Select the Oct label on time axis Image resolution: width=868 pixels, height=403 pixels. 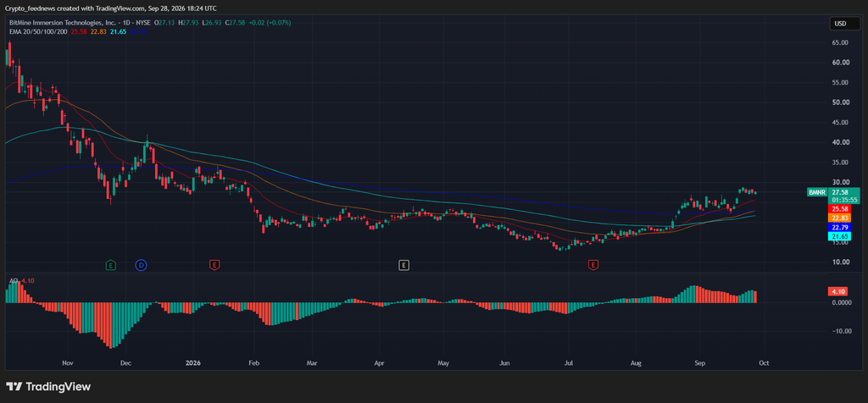[764, 363]
